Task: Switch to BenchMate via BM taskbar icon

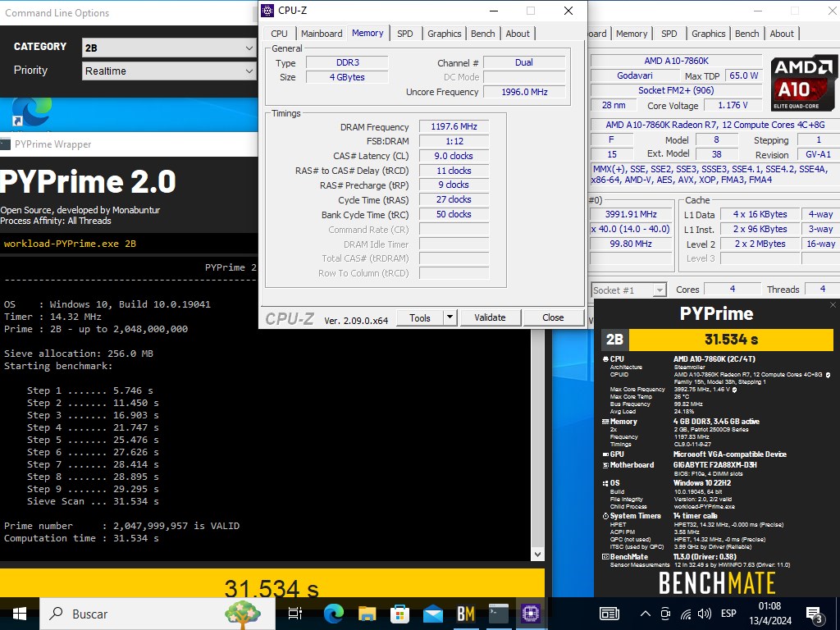Action: [x=466, y=614]
